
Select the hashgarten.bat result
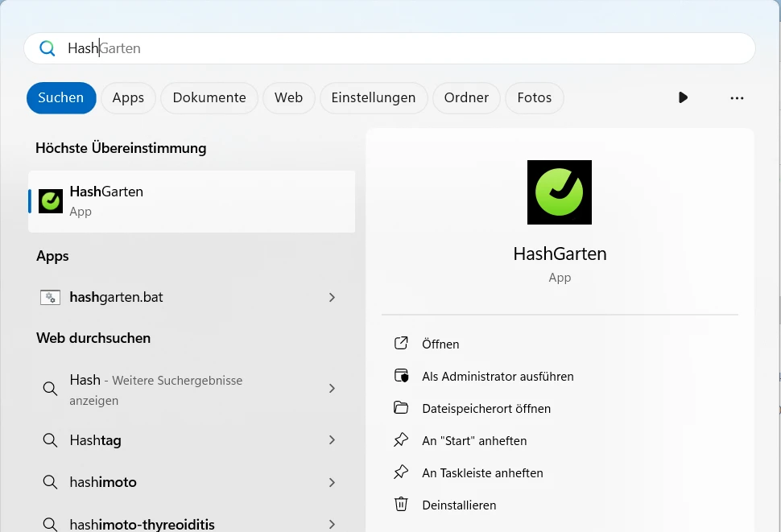pos(192,297)
